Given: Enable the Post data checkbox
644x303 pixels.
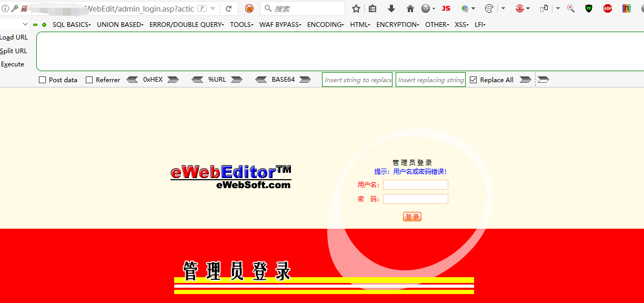Looking at the screenshot, I should (43, 80).
